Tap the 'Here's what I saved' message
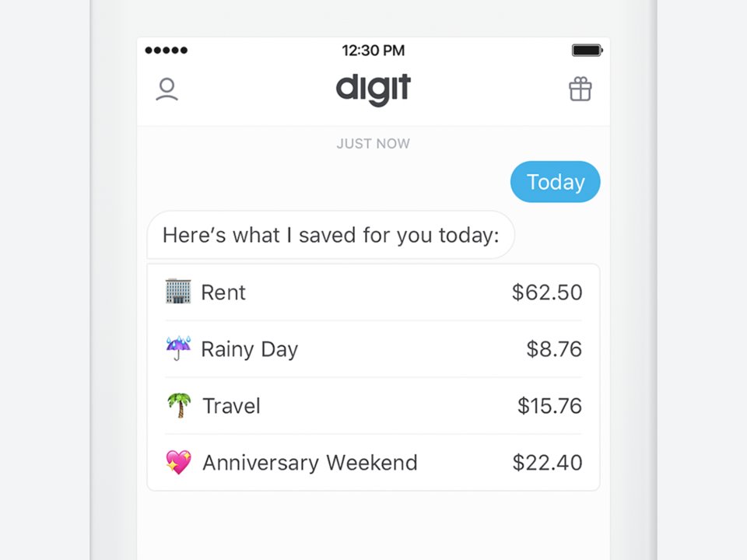 [331, 235]
